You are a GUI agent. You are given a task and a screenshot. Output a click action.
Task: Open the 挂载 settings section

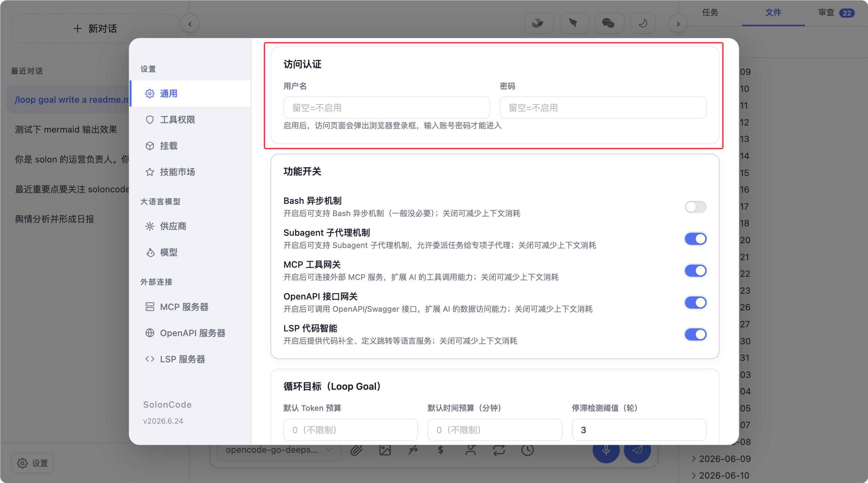coord(191,146)
